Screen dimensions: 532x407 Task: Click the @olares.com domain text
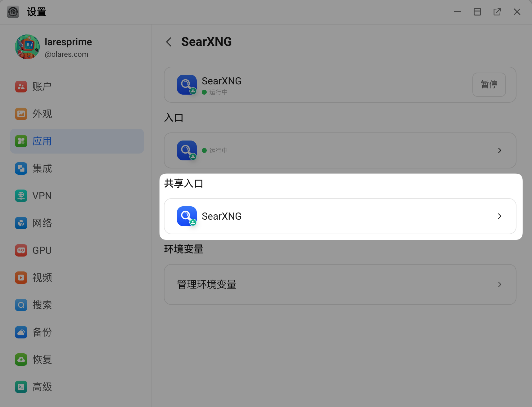tap(66, 54)
